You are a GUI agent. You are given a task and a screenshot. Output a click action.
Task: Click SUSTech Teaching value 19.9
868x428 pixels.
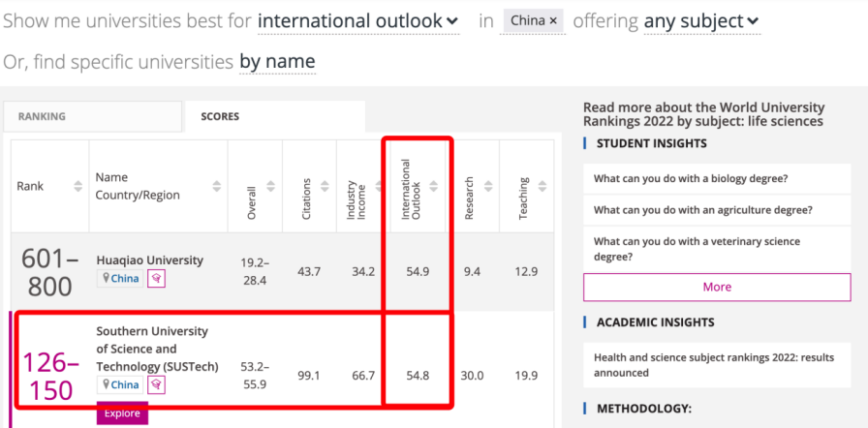point(526,376)
